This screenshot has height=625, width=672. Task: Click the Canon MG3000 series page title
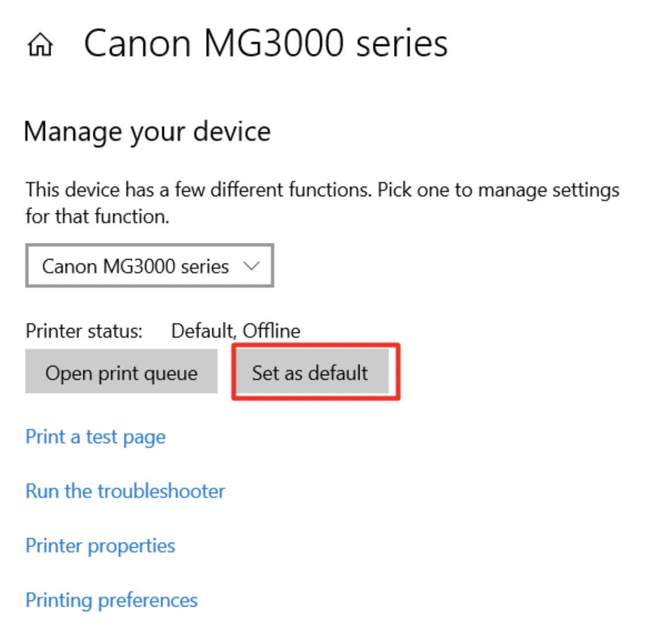point(266,44)
